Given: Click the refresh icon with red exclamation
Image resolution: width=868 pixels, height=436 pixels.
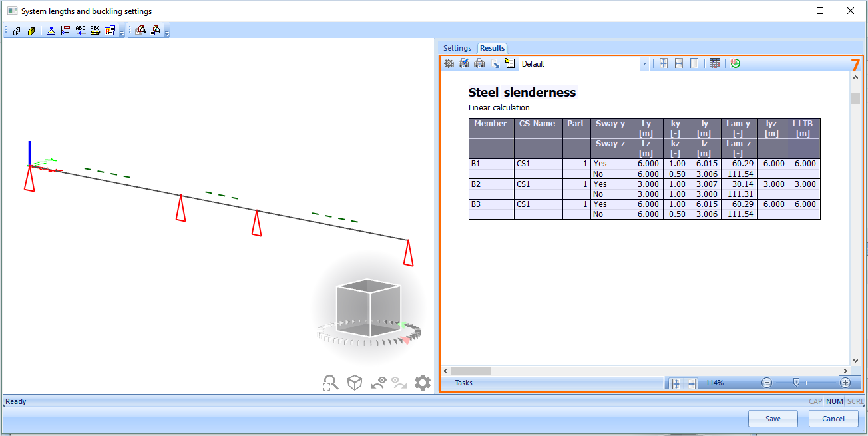Looking at the screenshot, I should [x=736, y=63].
